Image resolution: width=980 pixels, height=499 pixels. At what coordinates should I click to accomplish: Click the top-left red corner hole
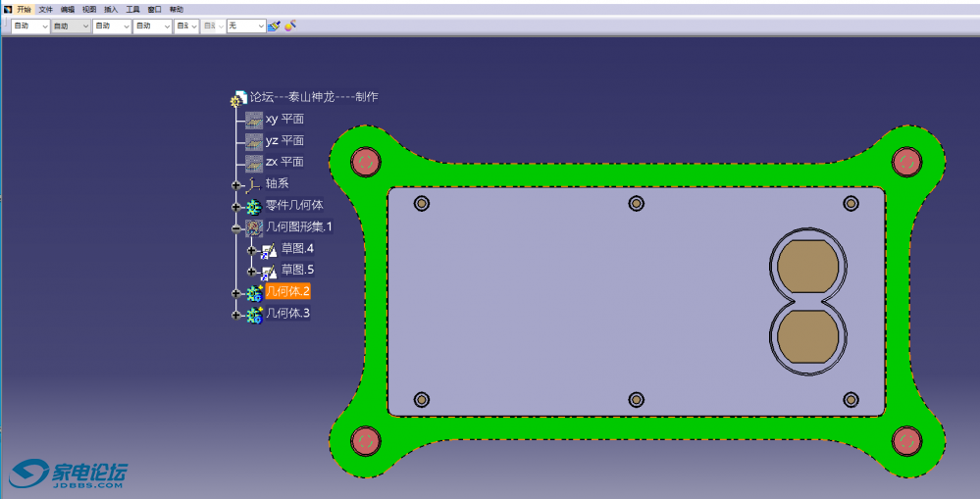(x=365, y=161)
